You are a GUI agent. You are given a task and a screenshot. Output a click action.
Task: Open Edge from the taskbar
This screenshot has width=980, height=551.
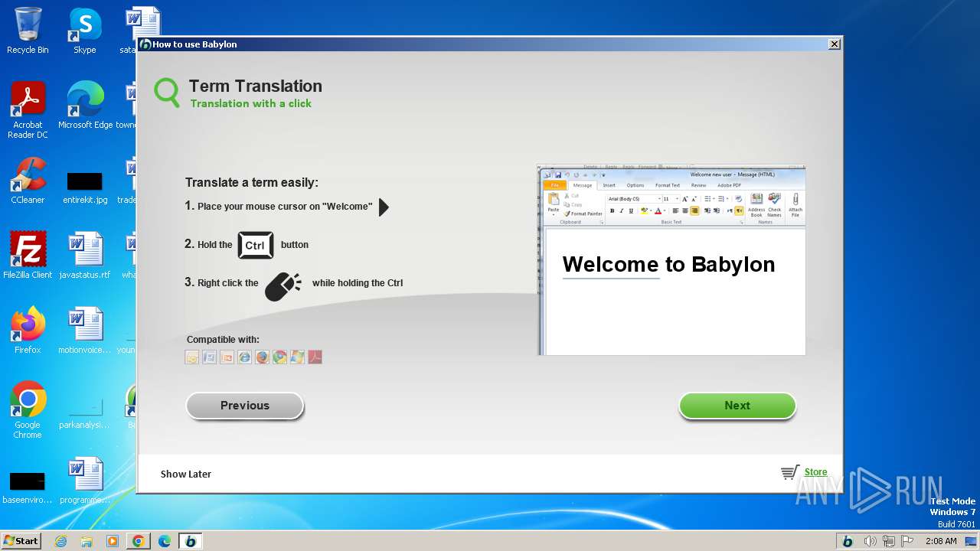(x=165, y=541)
